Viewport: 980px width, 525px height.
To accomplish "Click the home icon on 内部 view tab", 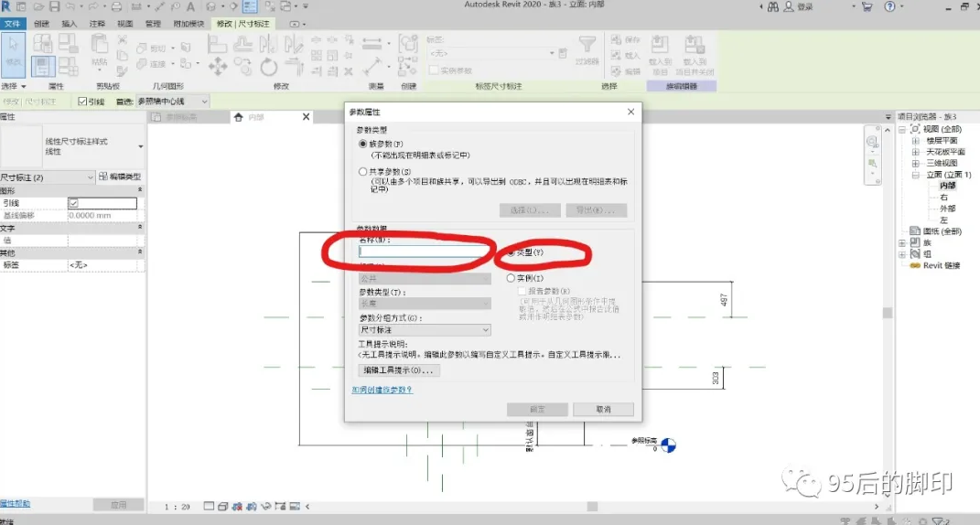I will coord(238,117).
